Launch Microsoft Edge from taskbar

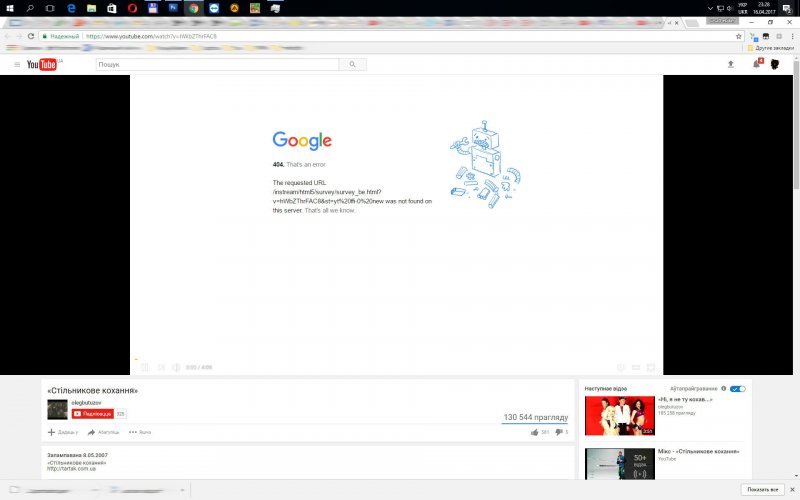point(71,8)
